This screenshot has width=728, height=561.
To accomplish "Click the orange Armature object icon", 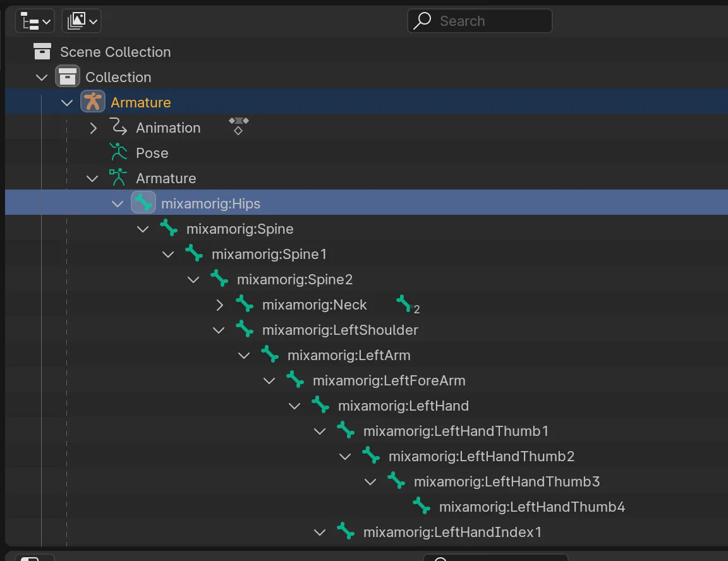I will 93,102.
